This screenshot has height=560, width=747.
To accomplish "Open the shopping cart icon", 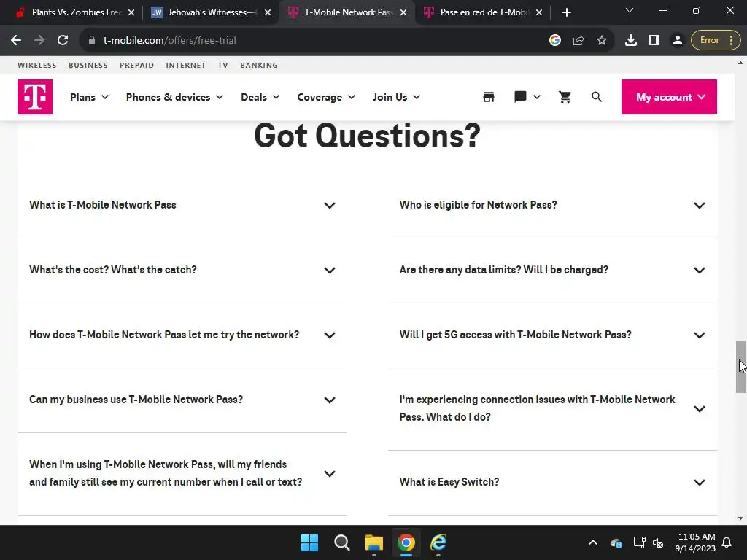I will click(x=565, y=97).
